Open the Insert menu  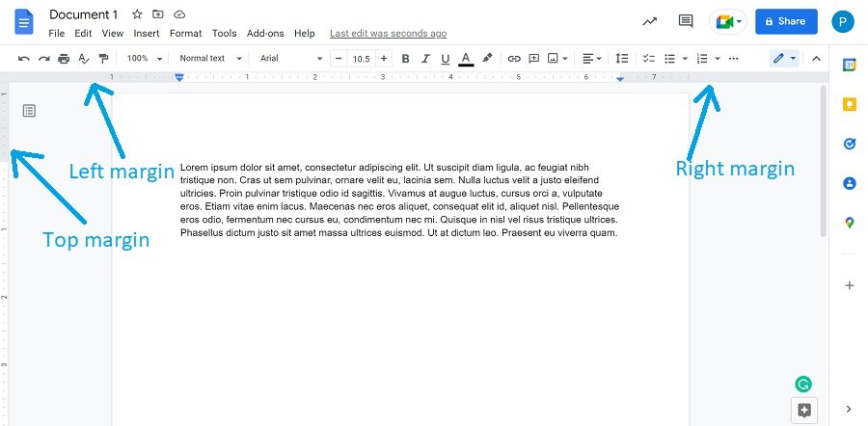point(147,33)
